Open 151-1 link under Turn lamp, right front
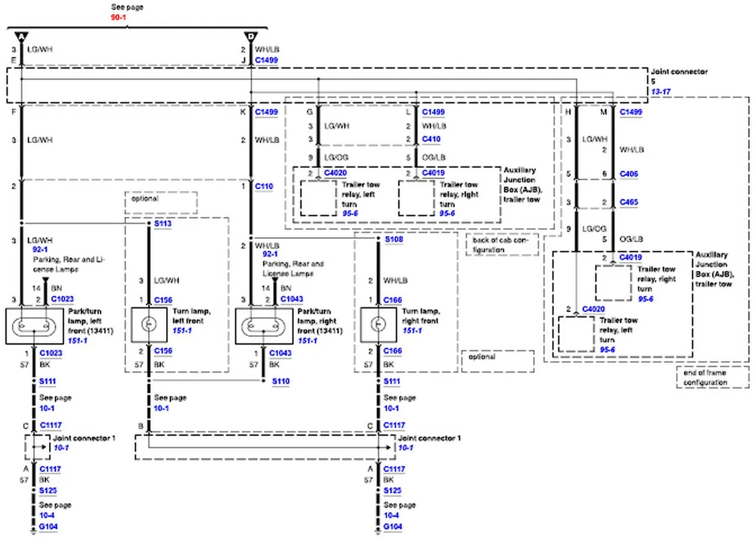The image size is (756, 538). click(413, 330)
